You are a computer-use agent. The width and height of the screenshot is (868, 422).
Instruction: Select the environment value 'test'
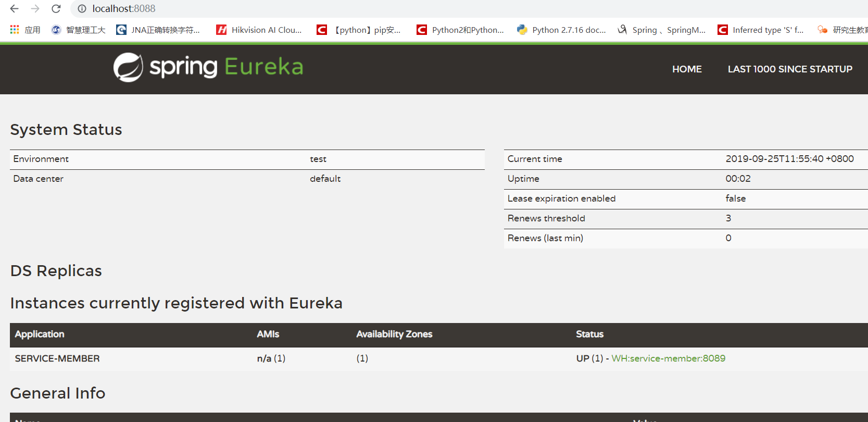coord(318,159)
